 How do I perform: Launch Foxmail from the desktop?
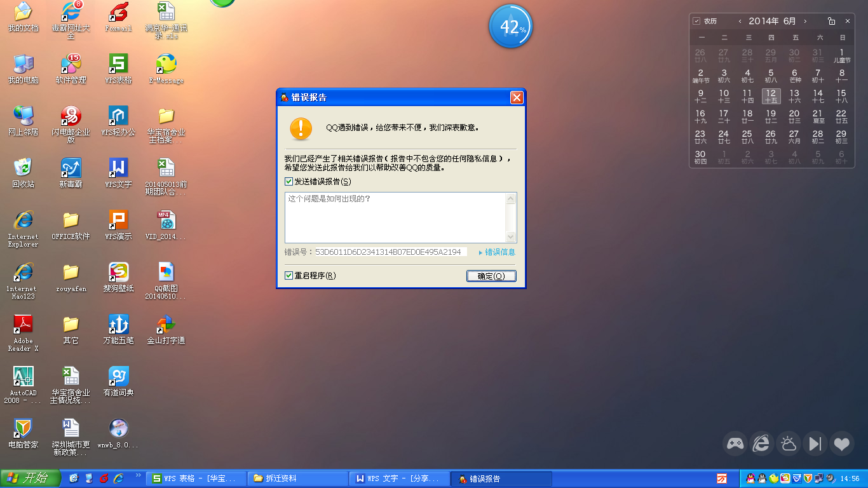[x=118, y=17]
